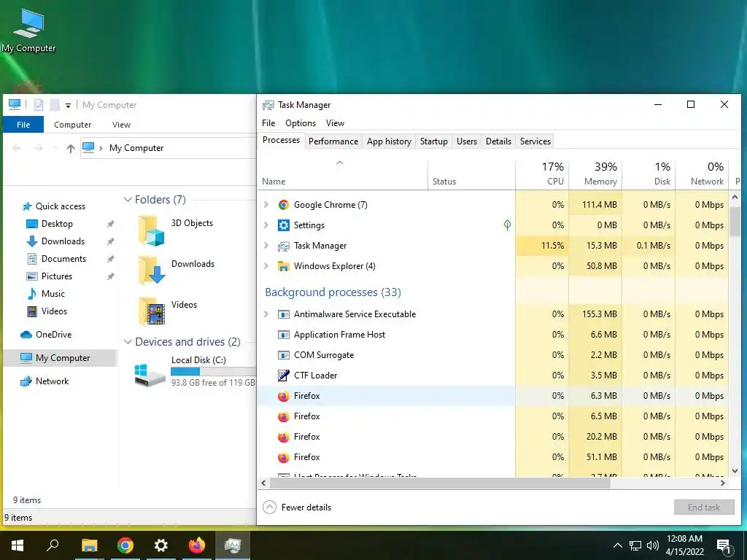Click the OneDrive cloud icon in sidebar
This screenshot has height=560, width=747.
[26, 335]
